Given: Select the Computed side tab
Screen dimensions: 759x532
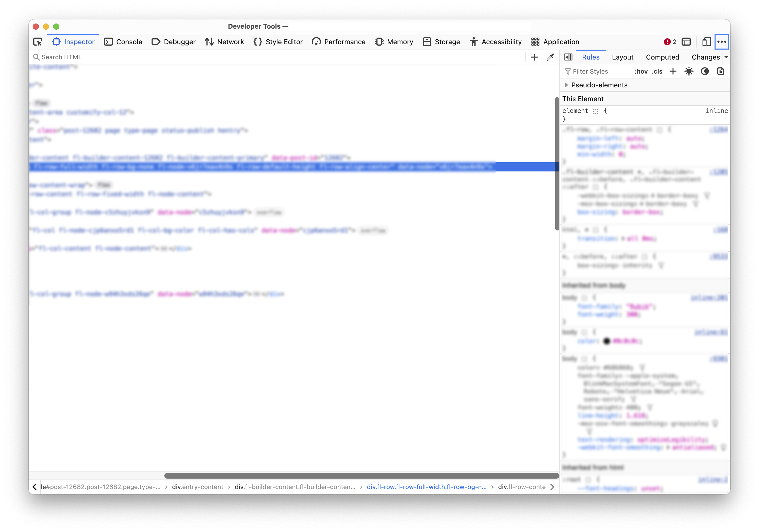Looking at the screenshot, I should coord(662,57).
